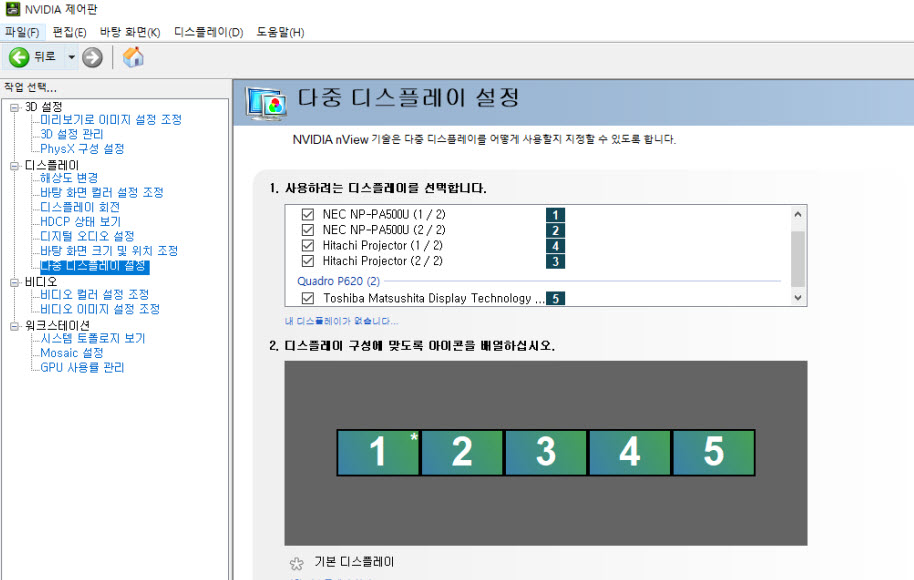Select display 5 tile in the arrangement area
Image resolution: width=914 pixels, height=580 pixels.
click(714, 453)
